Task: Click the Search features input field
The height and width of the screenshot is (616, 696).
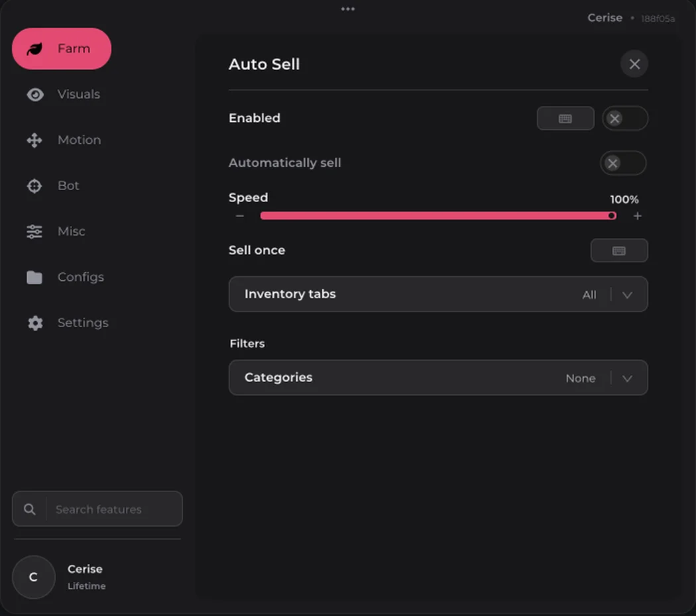Action: point(97,509)
